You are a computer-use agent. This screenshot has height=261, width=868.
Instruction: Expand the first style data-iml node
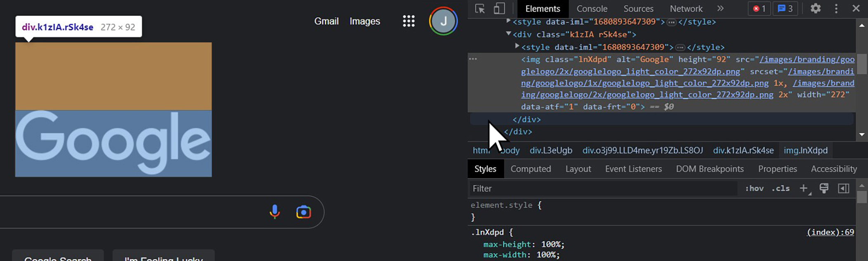(x=508, y=21)
